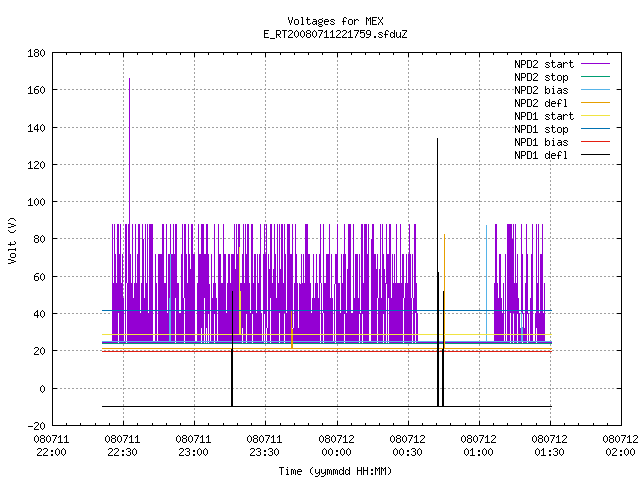The image size is (640, 480).
Task: Click the 140 y-axis tick label
Action: [36, 128]
